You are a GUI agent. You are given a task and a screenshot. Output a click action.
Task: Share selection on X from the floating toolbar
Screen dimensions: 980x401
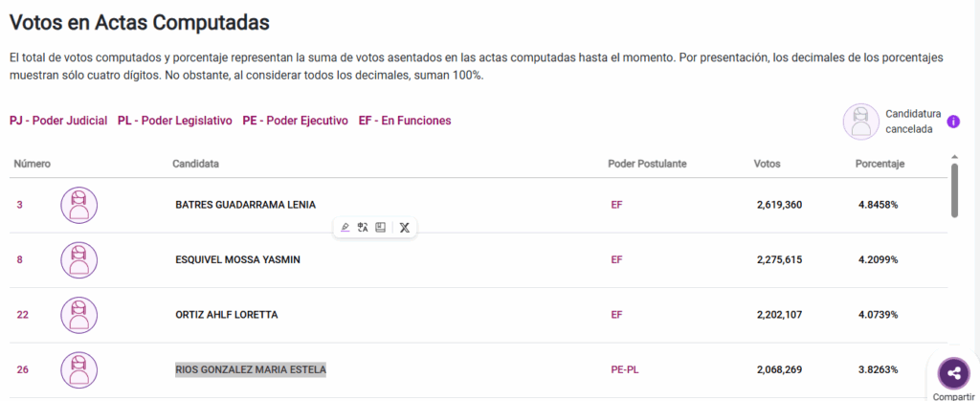405,228
